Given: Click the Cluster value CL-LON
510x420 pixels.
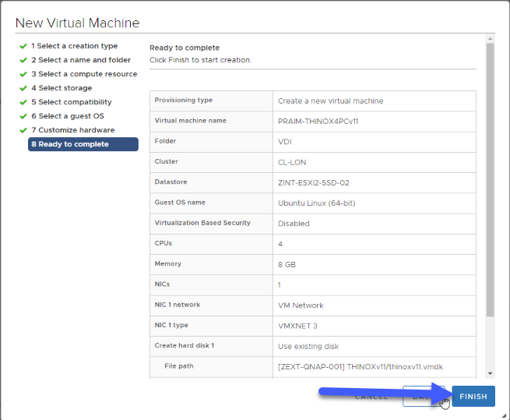Looking at the screenshot, I should point(292,162).
